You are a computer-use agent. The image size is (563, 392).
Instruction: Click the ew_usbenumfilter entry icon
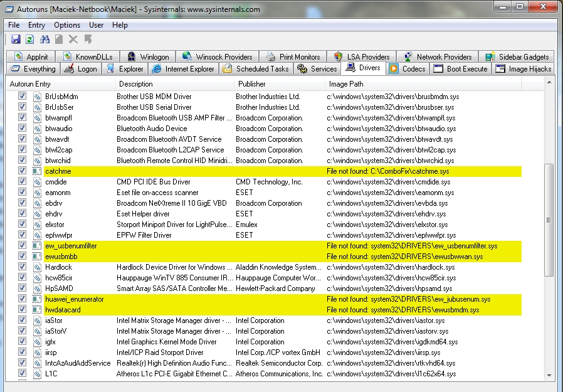(x=36, y=246)
